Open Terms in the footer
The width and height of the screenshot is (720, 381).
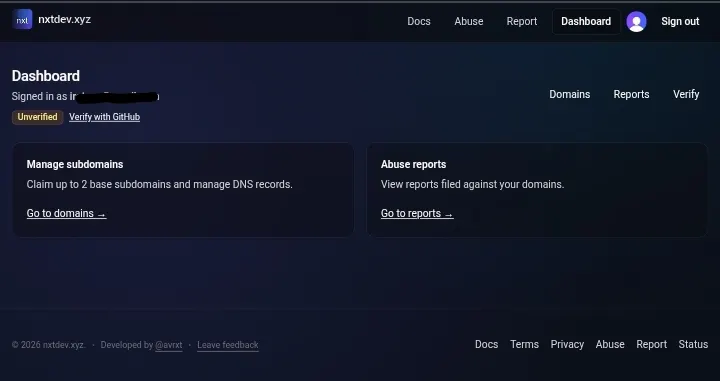524,344
